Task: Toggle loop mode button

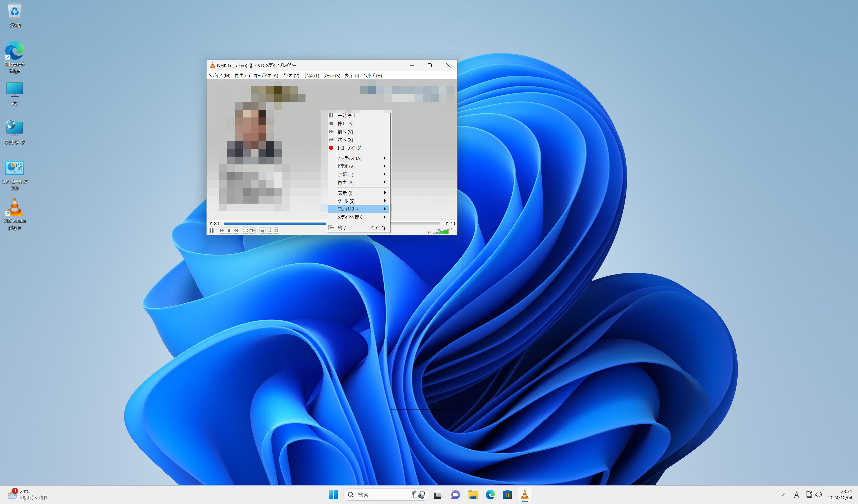Action: pyautogui.click(x=269, y=230)
